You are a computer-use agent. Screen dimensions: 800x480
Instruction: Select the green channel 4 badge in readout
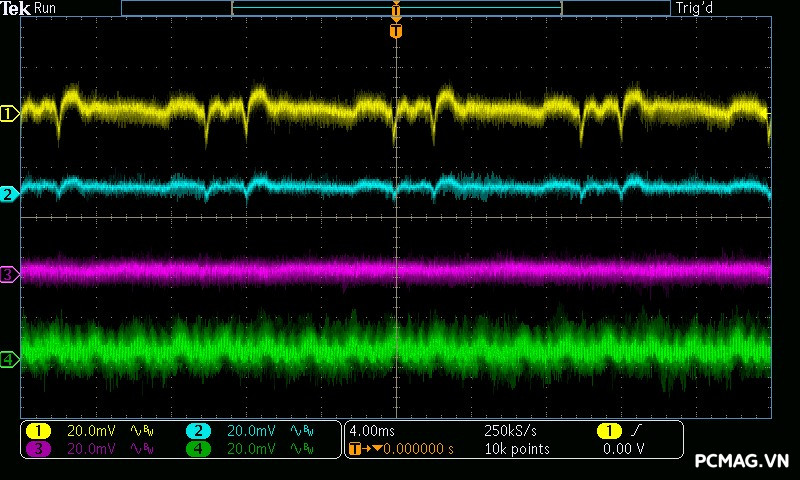pos(198,449)
